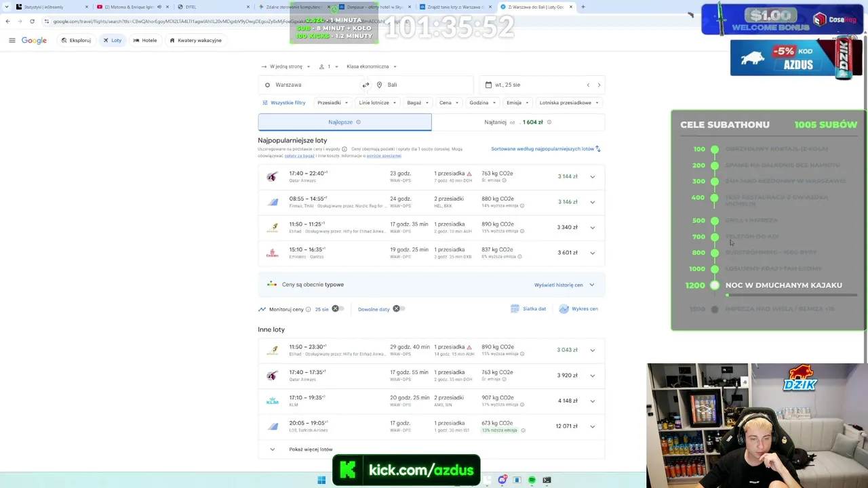Click the Emirates logo on the 15:10 flight
Screen dimensions: 868x488
[272, 253]
